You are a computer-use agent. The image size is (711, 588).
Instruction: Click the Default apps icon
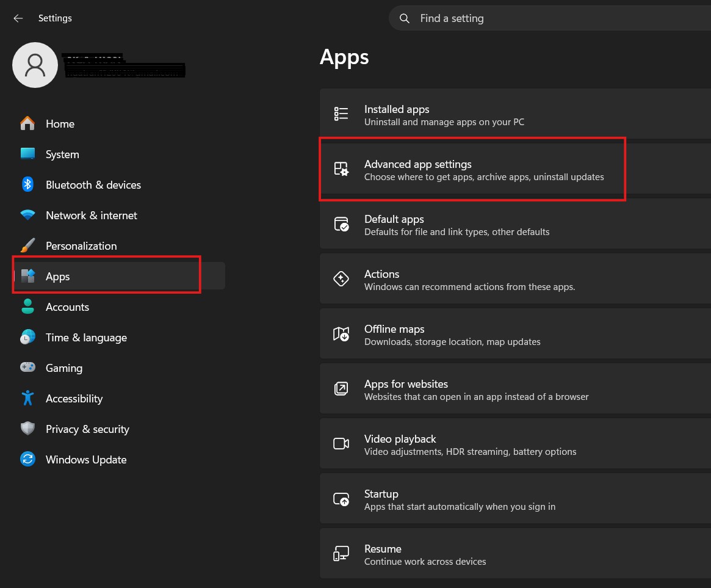point(341,224)
